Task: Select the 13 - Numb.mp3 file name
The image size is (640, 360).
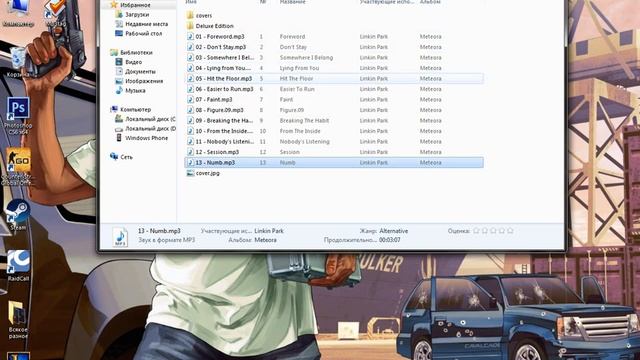Action: pyautogui.click(x=215, y=162)
